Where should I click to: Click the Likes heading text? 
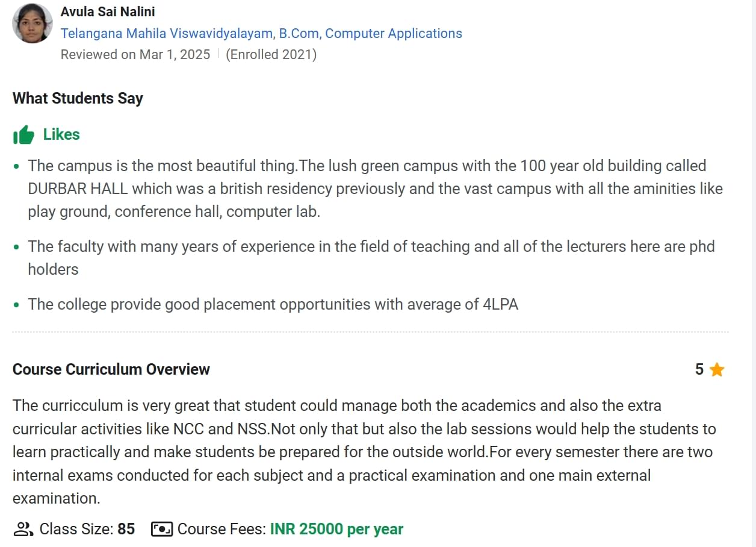coord(61,134)
